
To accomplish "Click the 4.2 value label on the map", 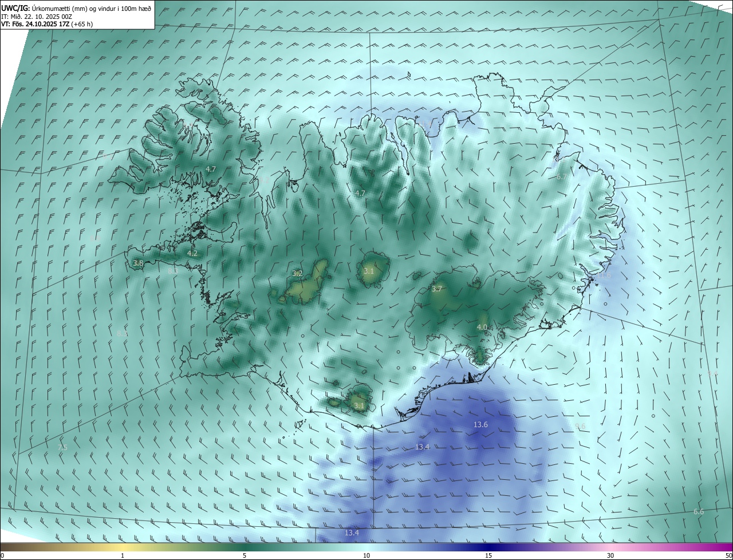I will point(192,253).
